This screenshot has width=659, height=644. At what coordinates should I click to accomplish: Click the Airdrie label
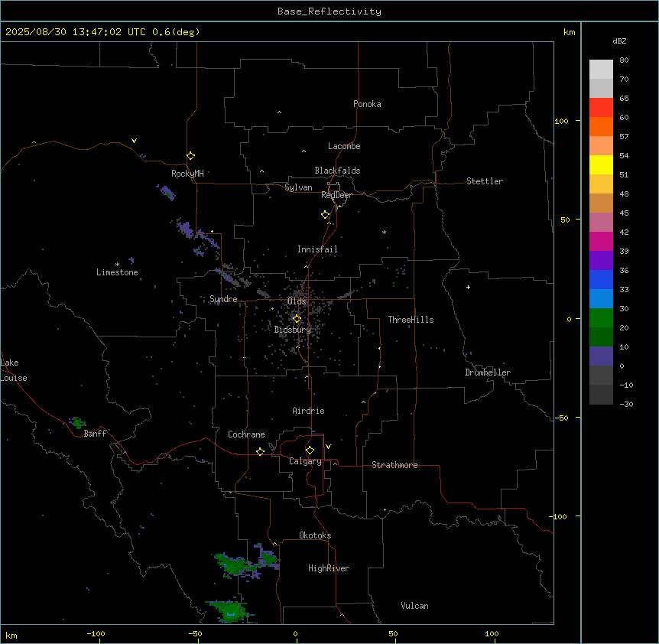tap(309, 411)
